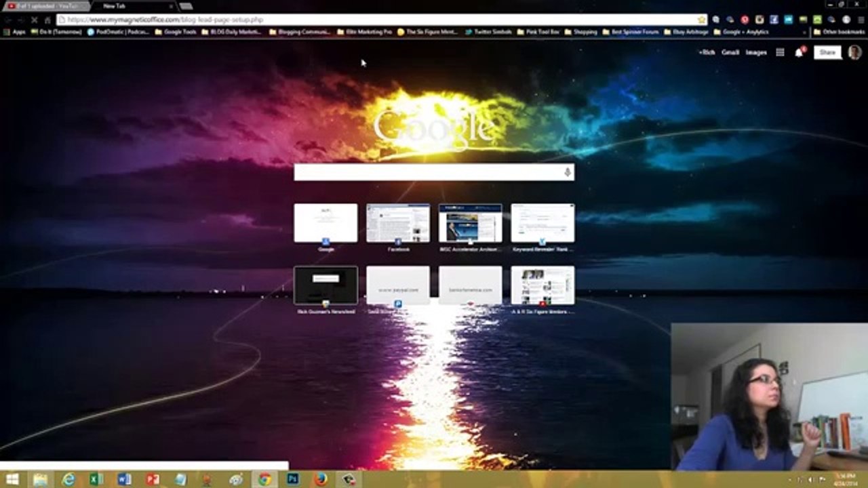
Task: Open the Twitter Symbols bookmark
Action: pos(488,32)
